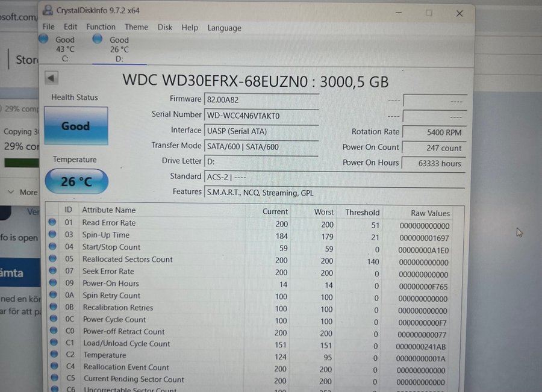542x392 pixels.
Task: Open the Theme menu
Action: coord(136,27)
